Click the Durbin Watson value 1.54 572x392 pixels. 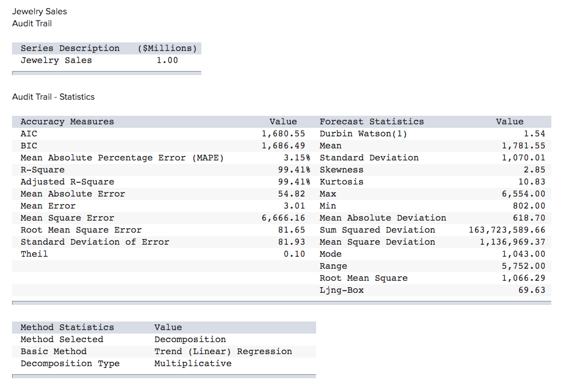pos(535,134)
